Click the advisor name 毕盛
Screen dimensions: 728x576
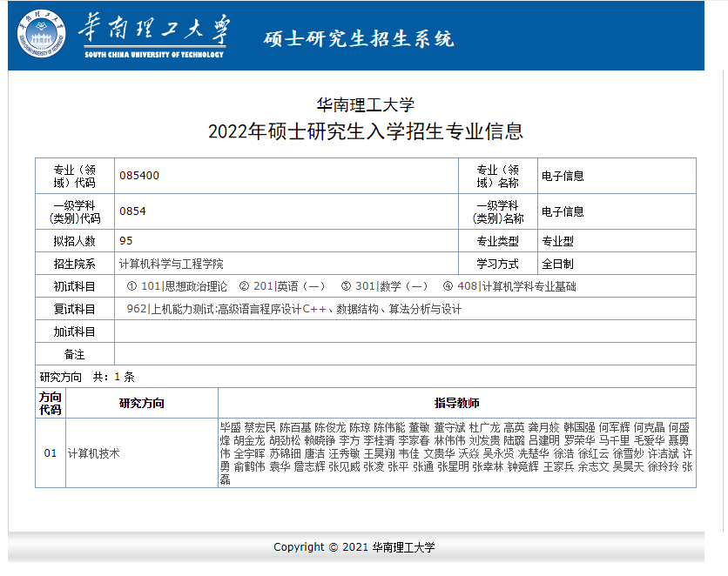(x=230, y=427)
